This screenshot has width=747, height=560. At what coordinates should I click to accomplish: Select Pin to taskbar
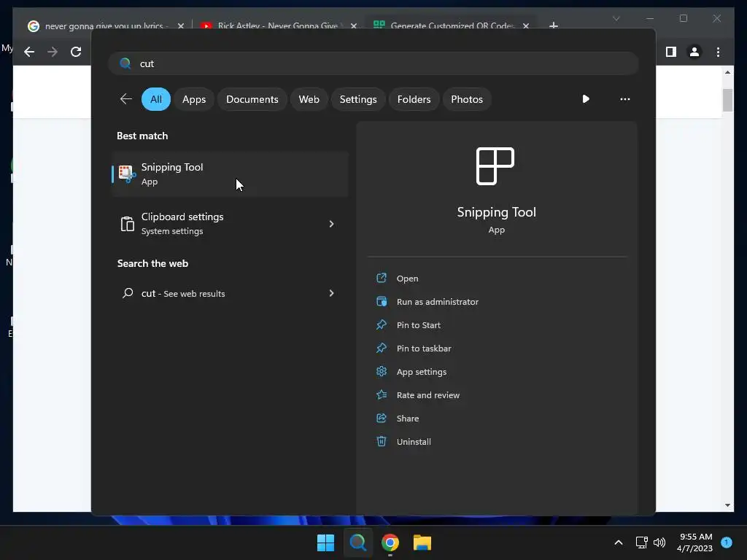(x=424, y=349)
